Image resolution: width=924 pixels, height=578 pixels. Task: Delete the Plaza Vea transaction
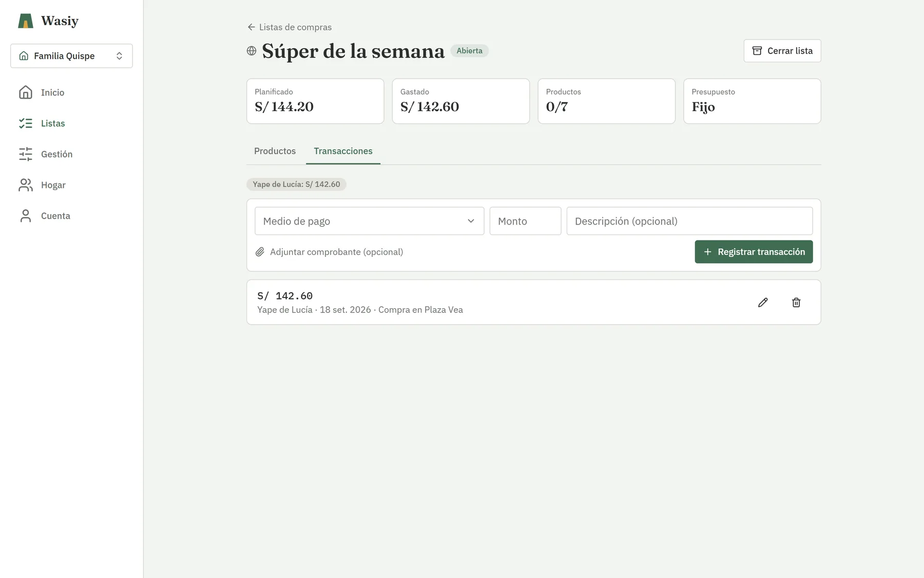click(796, 303)
